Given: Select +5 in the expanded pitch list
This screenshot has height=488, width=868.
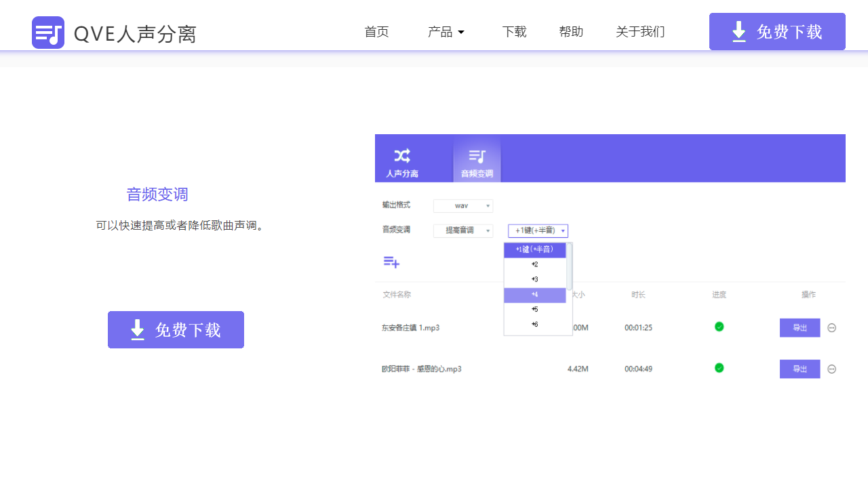Looking at the screenshot, I should (x=535, y=308).
